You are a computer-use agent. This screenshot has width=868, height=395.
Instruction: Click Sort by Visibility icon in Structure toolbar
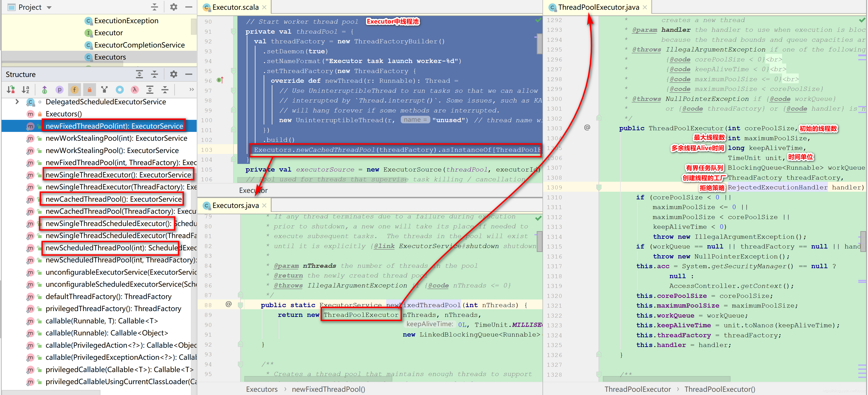click(x=10, y=89)
